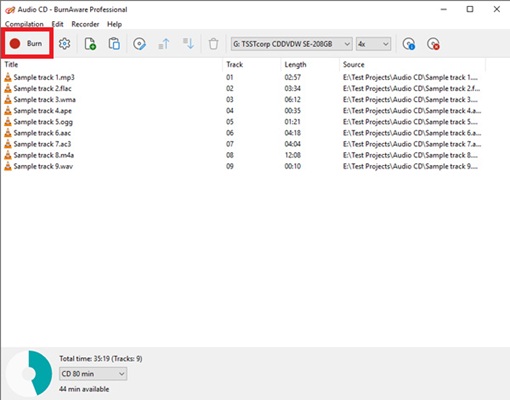The height and width of the screenshot is (400, 510).
Task: Select Sample track 9.wav
Action: coord(43,166)
